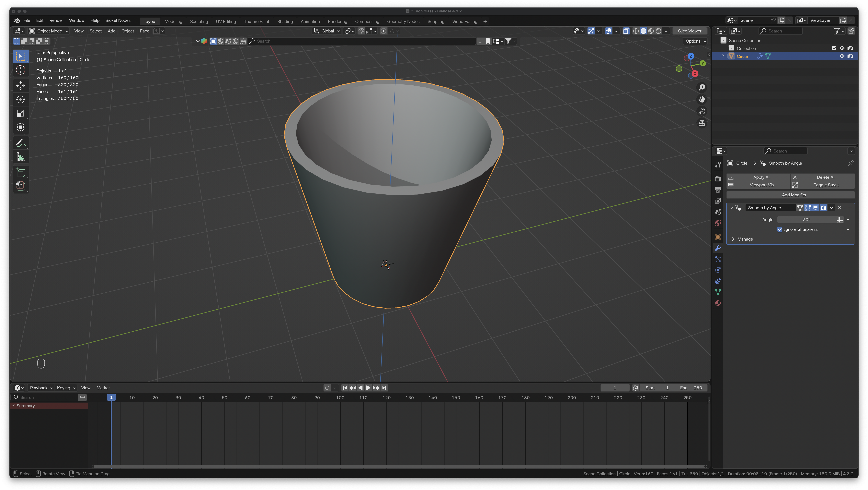
Task: Toggle Smooth by Angle viewport display
Action: click(815, 208)
